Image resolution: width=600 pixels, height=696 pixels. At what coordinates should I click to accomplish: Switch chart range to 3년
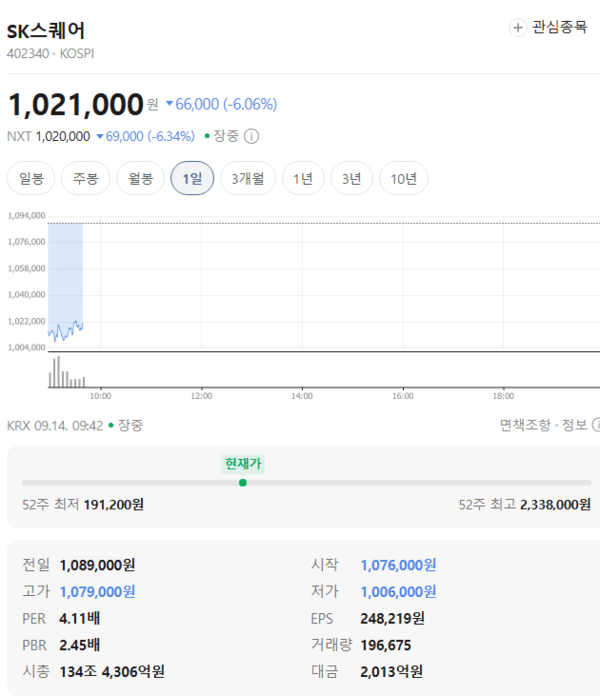[351, 178]
